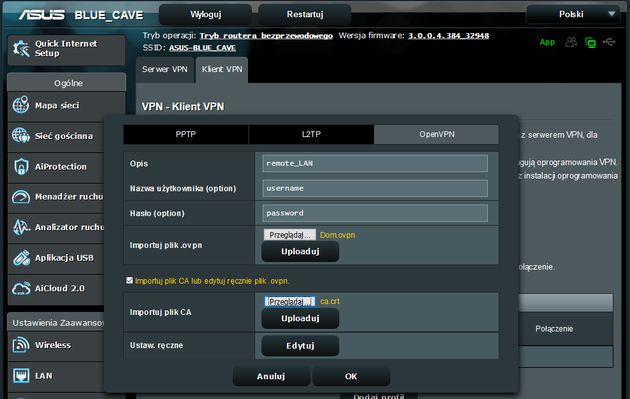Click the green App label in header
The height and width of the screenshot is (399, 630).
547,42
